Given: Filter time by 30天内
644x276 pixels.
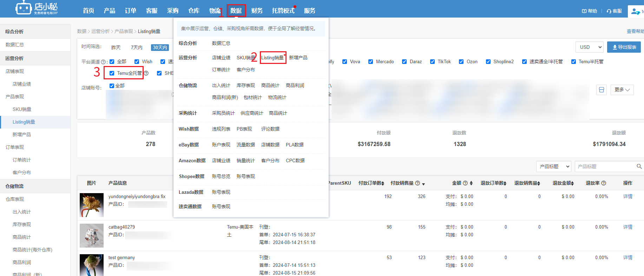Looking at the screenshot, I should point(160,47).
